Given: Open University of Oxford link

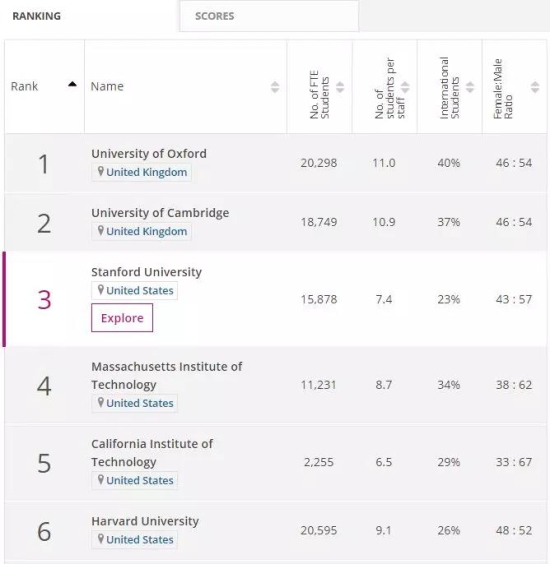Looking at the screenshot, I should [x=149, y=154].
